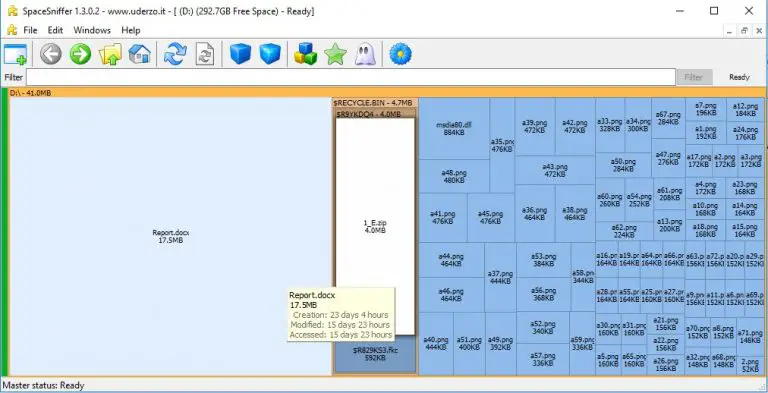The width and height of the screenshot is (768, 393).
Task: Start a new master scan icon
Action: (175, 54)
